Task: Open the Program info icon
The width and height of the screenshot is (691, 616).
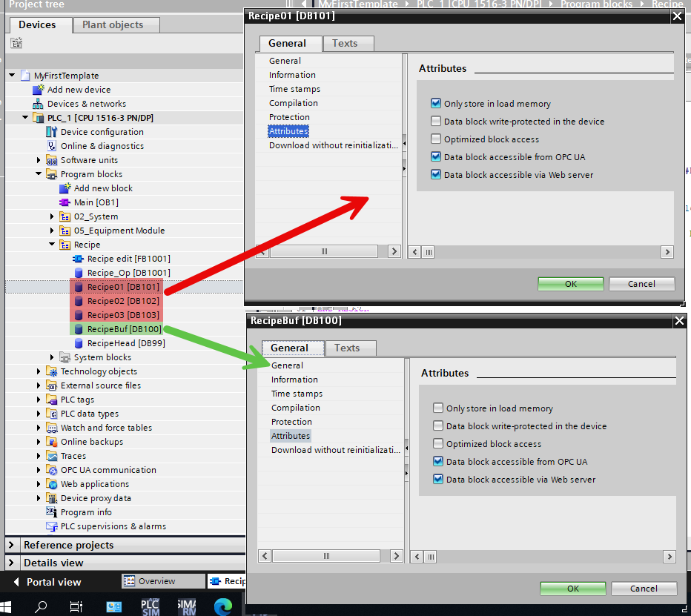Action: click(52, 512)
